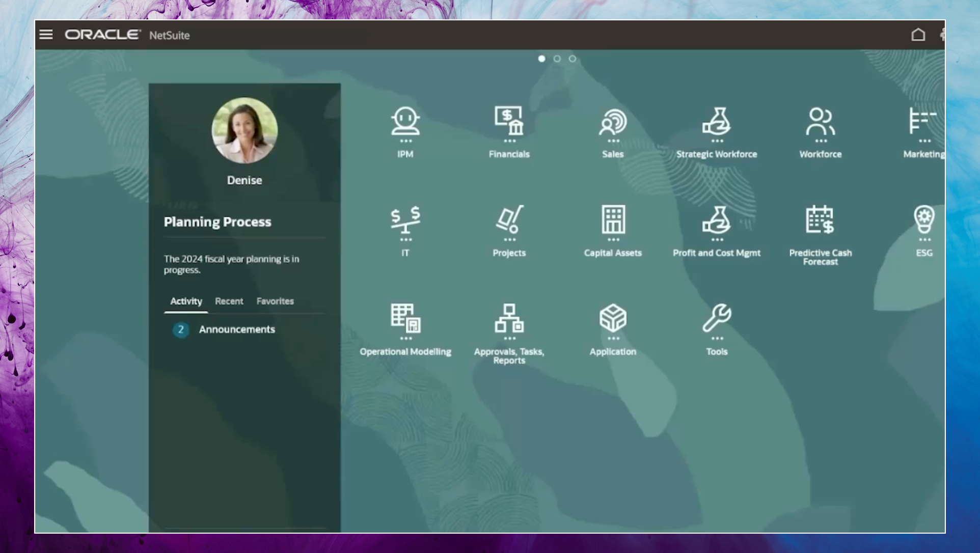This screenshot has height=553, width=980.
Task: Expand the dots under Projects
Action: [x=509, y=240]
